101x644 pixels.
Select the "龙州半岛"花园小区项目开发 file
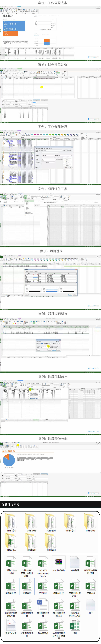click(27, 567)
